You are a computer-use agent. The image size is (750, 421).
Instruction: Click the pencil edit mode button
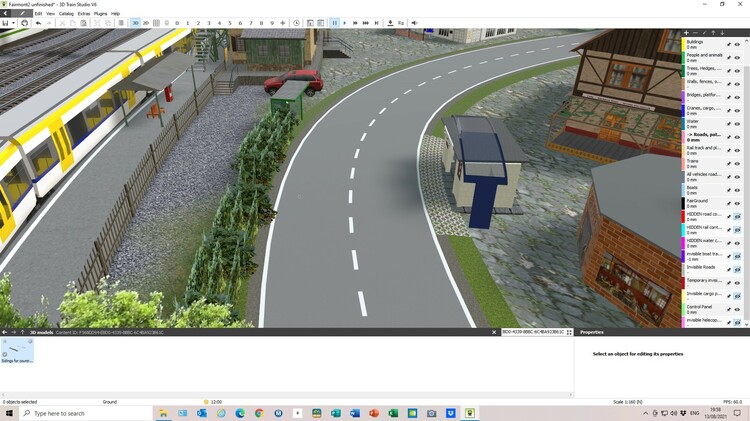[22, 13]
